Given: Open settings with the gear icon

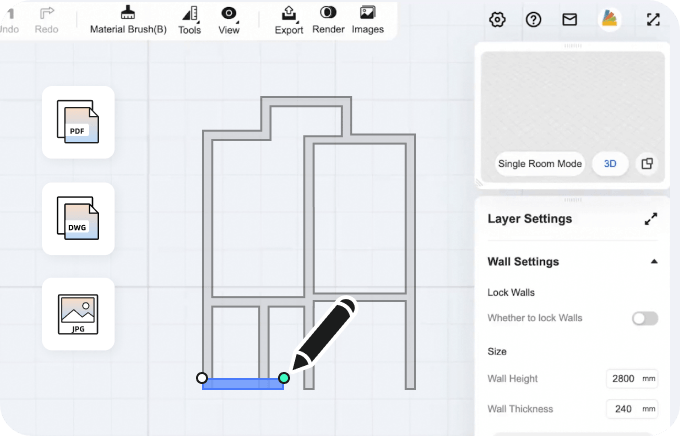Looking at the screenshot, I should click(497, 20).
